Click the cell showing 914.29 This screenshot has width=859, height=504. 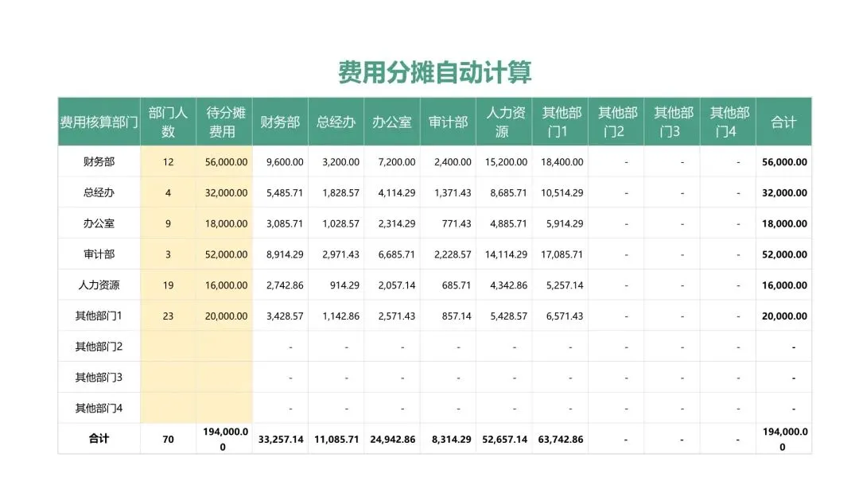(x=336, y=285)
